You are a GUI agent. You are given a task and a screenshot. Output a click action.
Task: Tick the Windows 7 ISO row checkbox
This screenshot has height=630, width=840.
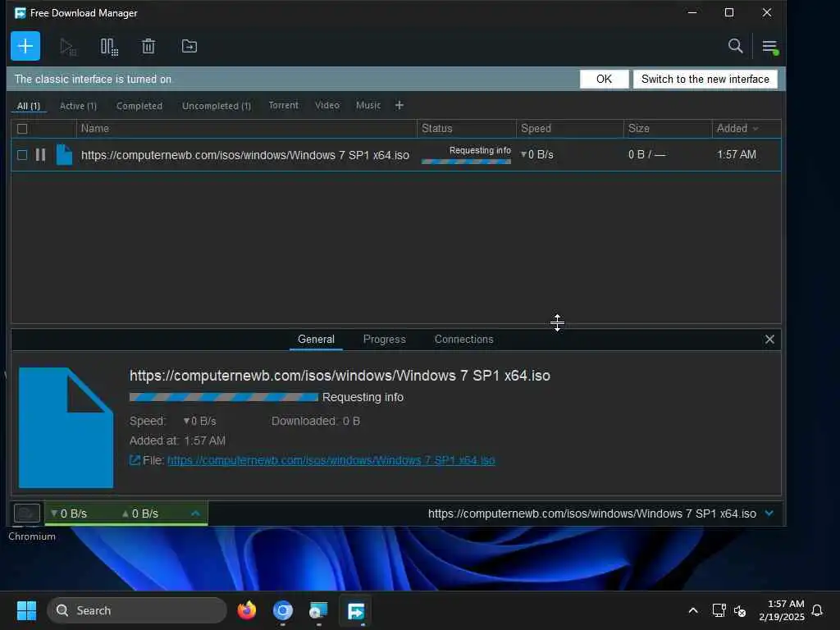[22, 155]
